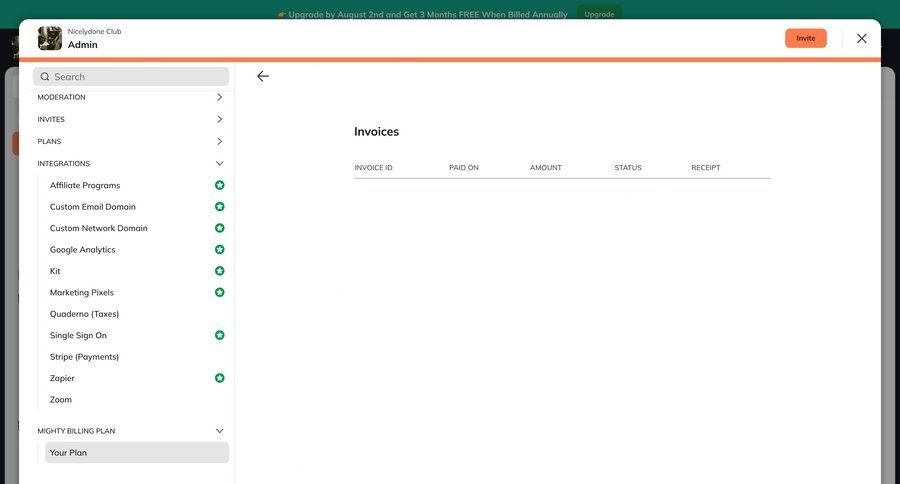Open Google Analytics integration
The image size is (900, 484).
[83, 250]
